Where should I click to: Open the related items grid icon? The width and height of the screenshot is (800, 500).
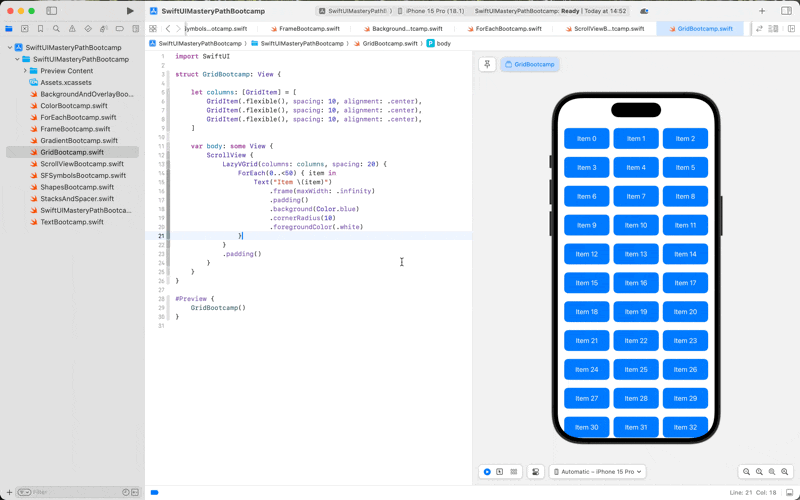coord(153,29)
